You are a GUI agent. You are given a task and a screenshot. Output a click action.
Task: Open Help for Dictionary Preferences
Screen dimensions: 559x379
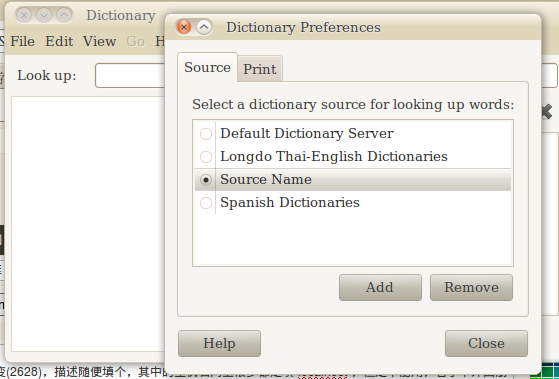coord(219,343)
